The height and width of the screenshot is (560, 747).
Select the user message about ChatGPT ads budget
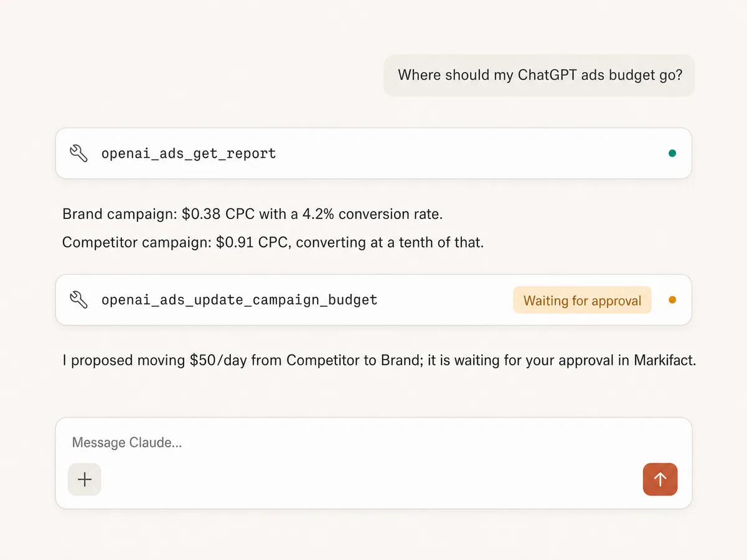[x=539, y=75]
